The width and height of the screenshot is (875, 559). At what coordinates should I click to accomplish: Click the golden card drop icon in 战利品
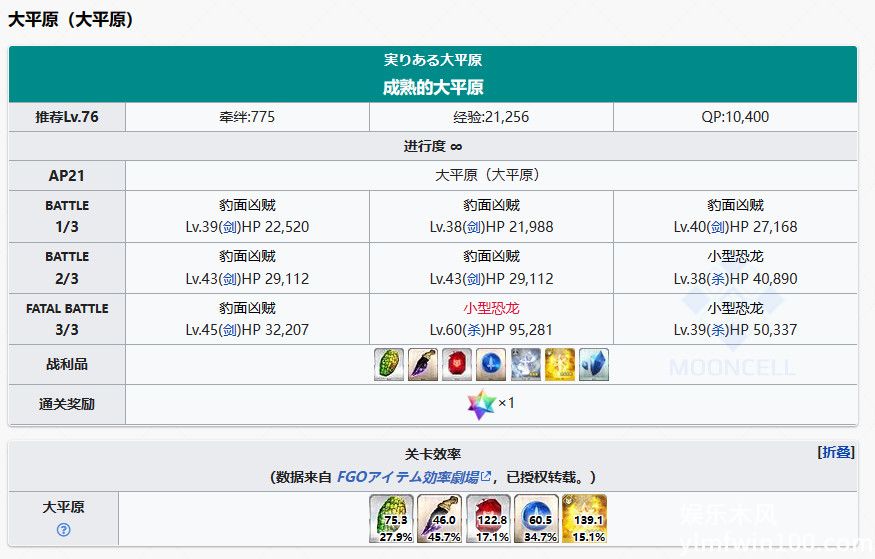point(560,365)
